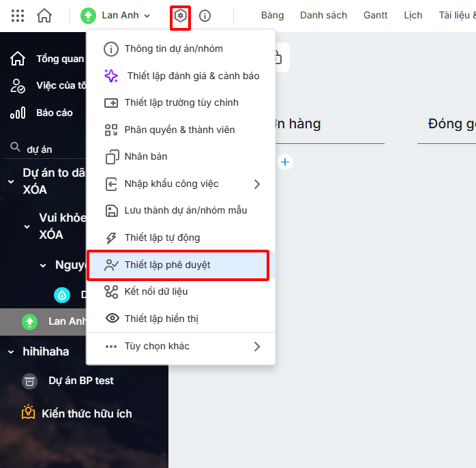Click the orange Kiến thức hữu ích book icon
Viewport: 476px width, 468px height.
click(x=28, y=412)
